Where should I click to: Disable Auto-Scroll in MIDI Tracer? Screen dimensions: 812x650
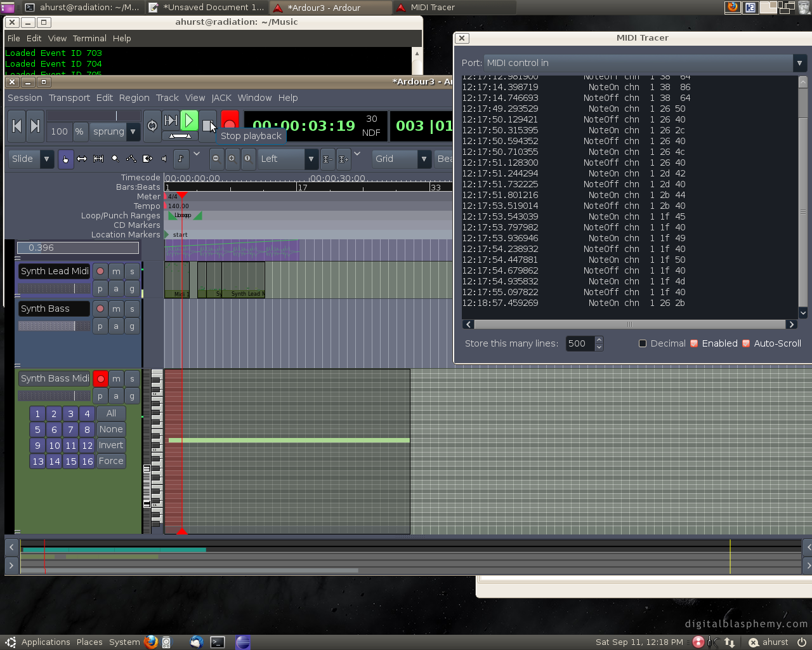click(x=746, y=343)
